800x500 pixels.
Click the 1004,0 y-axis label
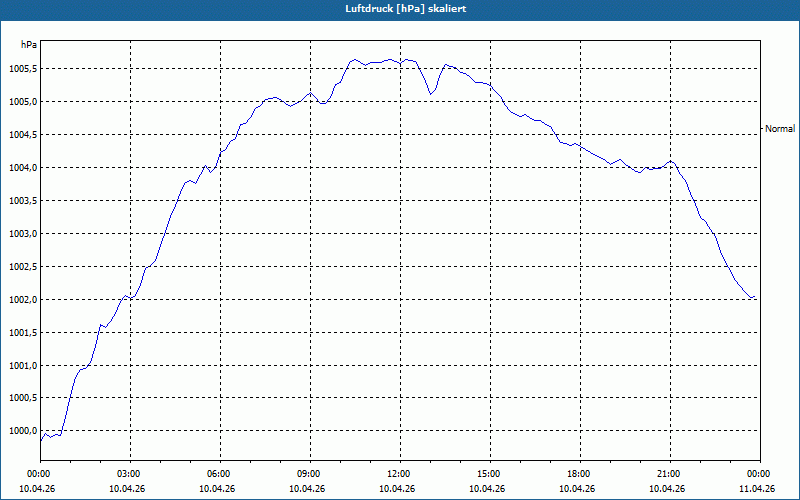[x=23, y=168]
